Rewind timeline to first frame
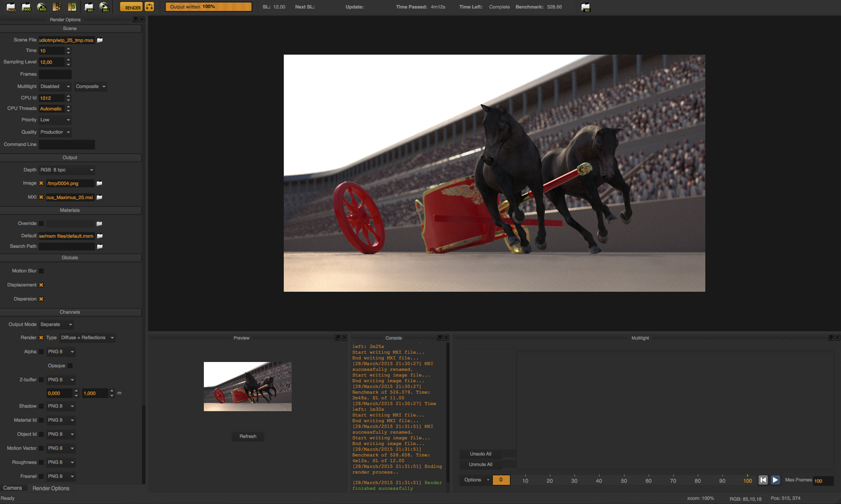The width and height of the screenshot is (841, 504). pyautogui.click(x=763, y=480)
